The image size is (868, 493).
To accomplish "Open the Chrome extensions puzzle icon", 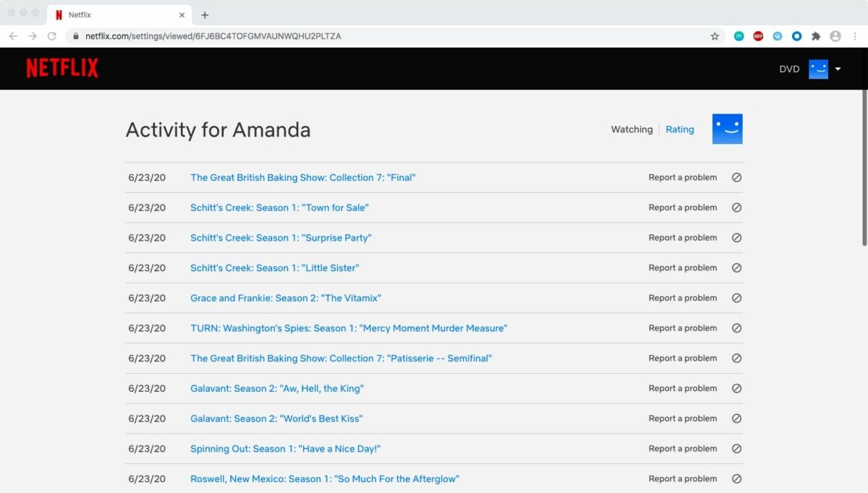I will click(x=816, y=35).
